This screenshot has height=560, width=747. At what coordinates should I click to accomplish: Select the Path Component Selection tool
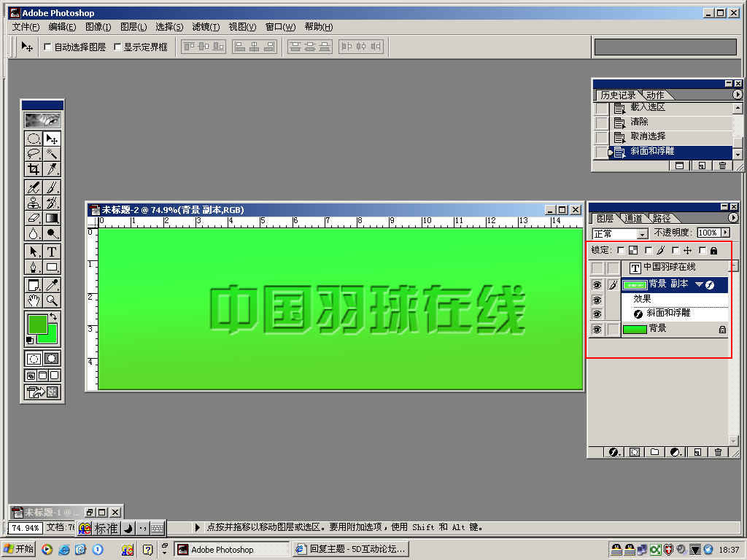tap(34, 252)
